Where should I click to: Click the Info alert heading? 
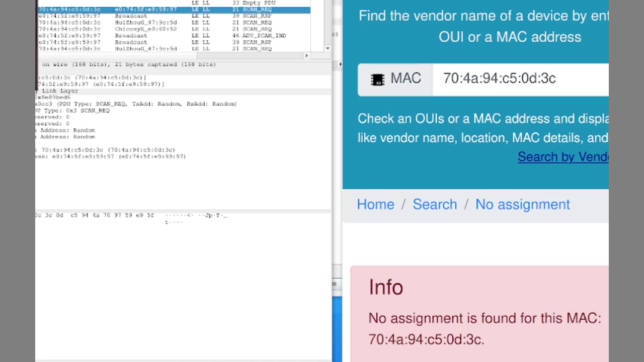pos(386,288)
